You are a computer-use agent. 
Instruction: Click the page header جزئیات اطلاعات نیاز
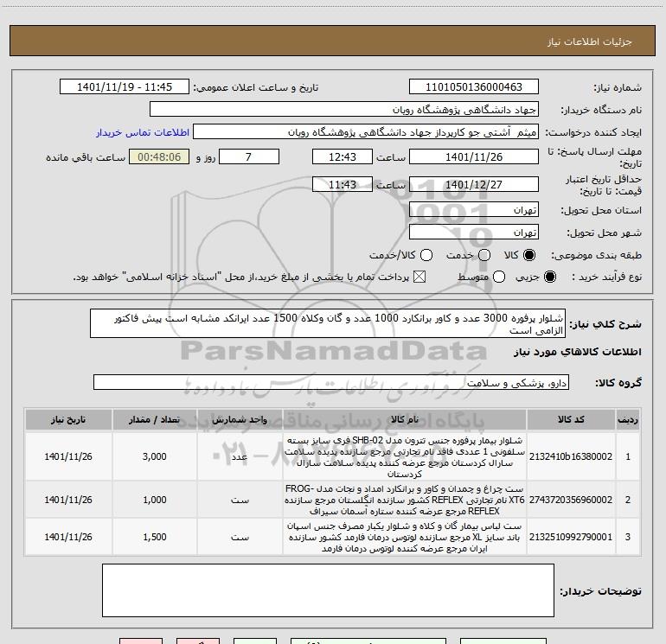(590, 41)
